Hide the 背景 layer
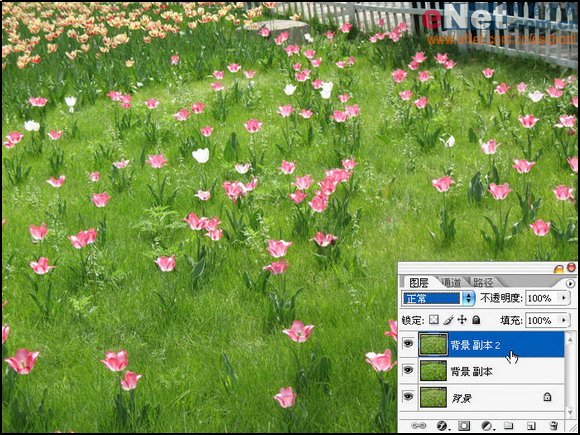This screenshot has width=580, height=435. click(408, 397)
